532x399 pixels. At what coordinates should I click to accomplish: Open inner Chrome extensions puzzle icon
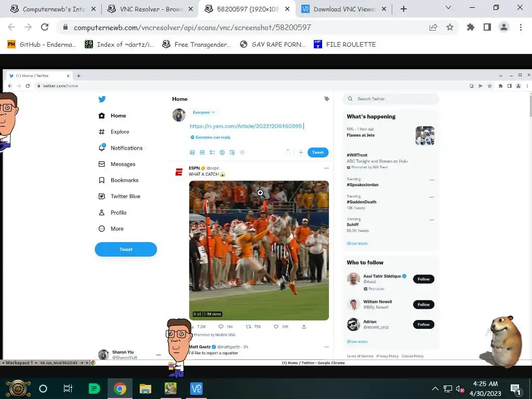(500, 86)
